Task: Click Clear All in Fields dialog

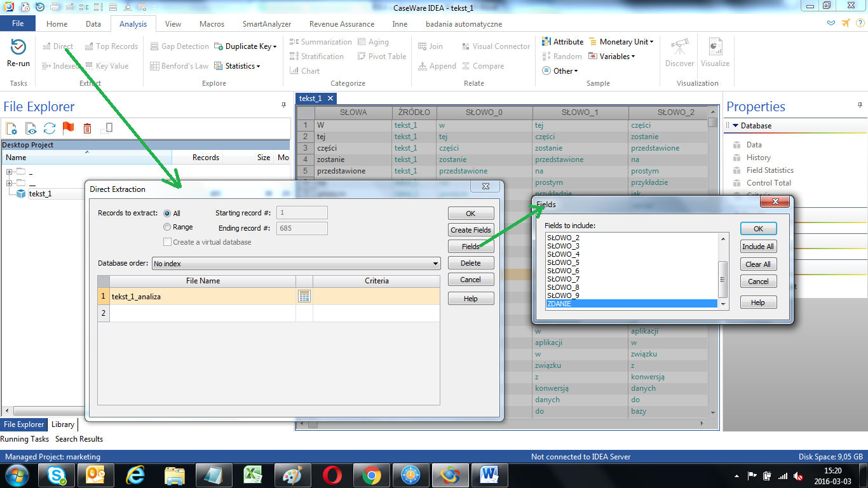Action: pos(758,264)
